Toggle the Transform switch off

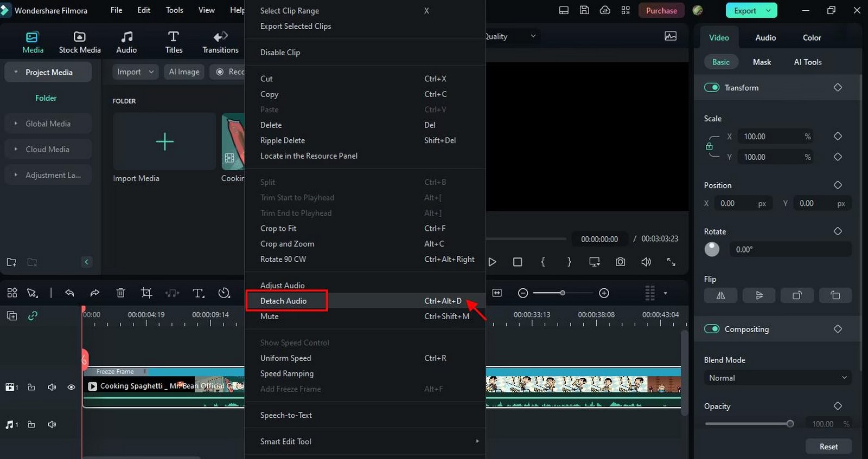711,88
